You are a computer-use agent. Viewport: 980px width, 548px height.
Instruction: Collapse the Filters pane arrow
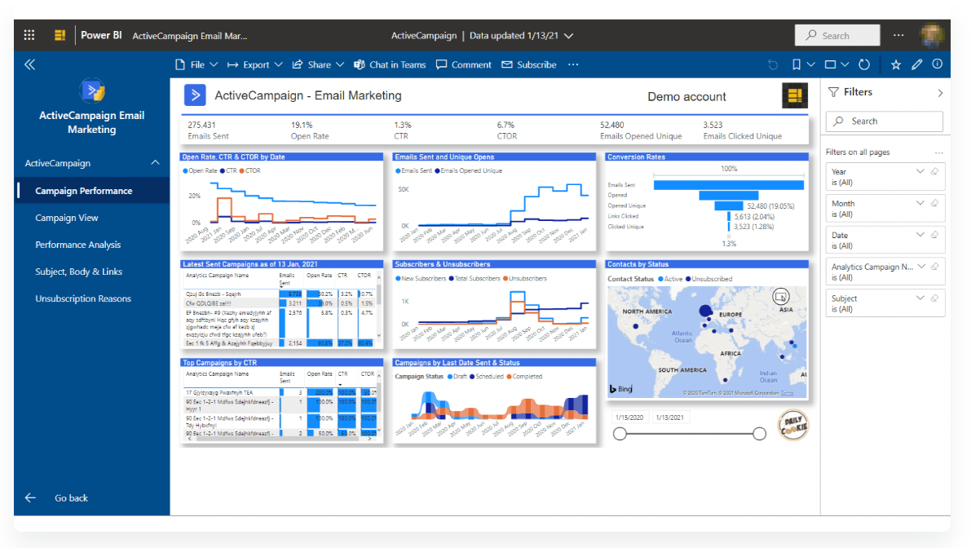coord(939,93)
